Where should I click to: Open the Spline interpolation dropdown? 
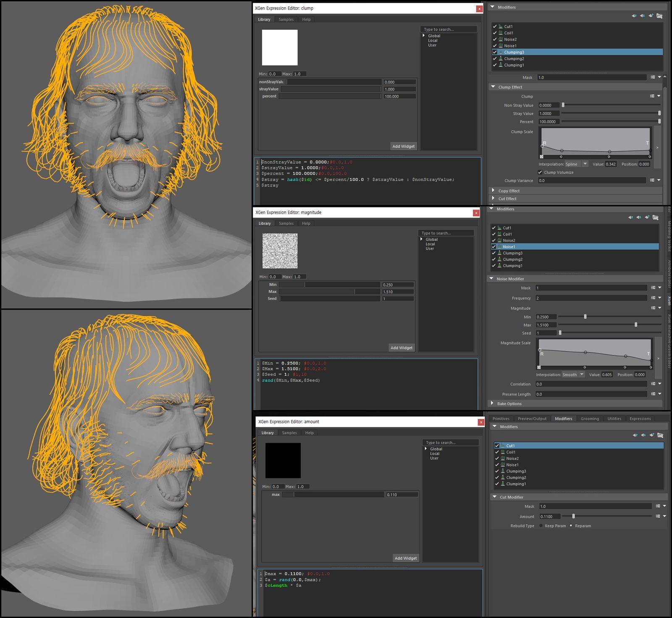(x=585, y=164)
